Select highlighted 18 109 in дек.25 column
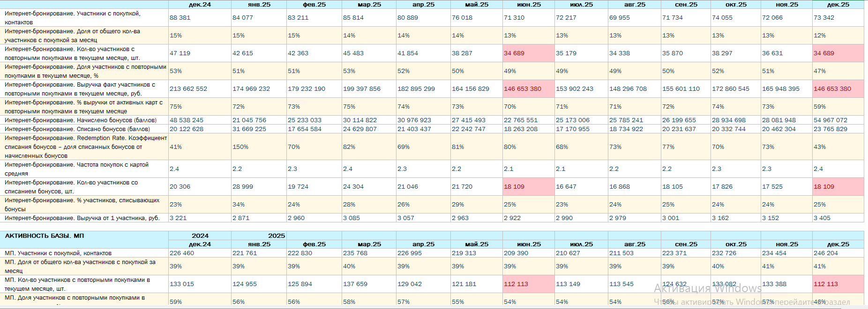868x309 pixels. [x=838, y=187]
